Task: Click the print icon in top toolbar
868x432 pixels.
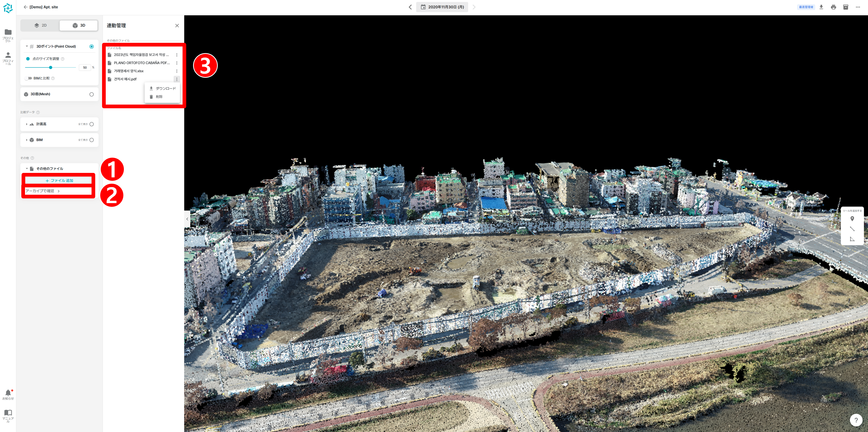Action: (833, 7)
